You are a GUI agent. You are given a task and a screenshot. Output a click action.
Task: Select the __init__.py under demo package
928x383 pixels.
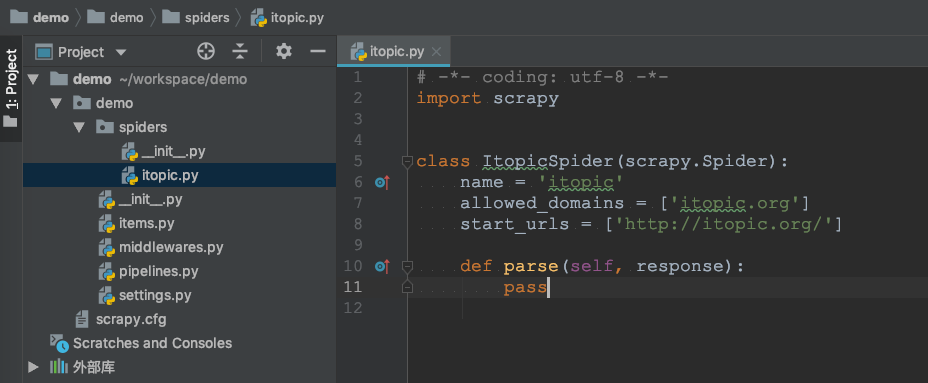[x=150, y=199]
